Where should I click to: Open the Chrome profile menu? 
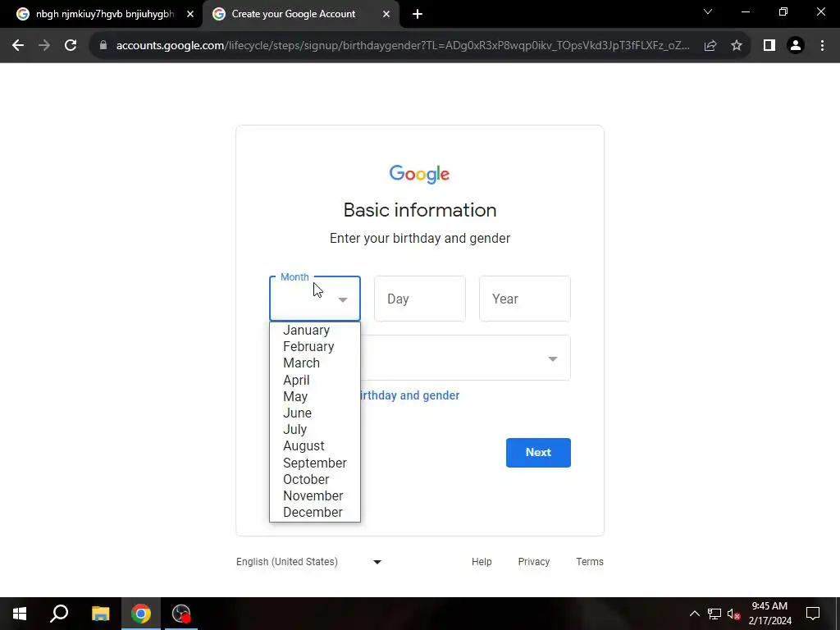[x=796, y=46]
